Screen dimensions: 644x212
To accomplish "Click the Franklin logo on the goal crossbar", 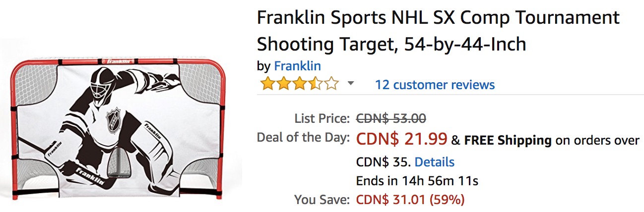I will [x=119, y=62].
